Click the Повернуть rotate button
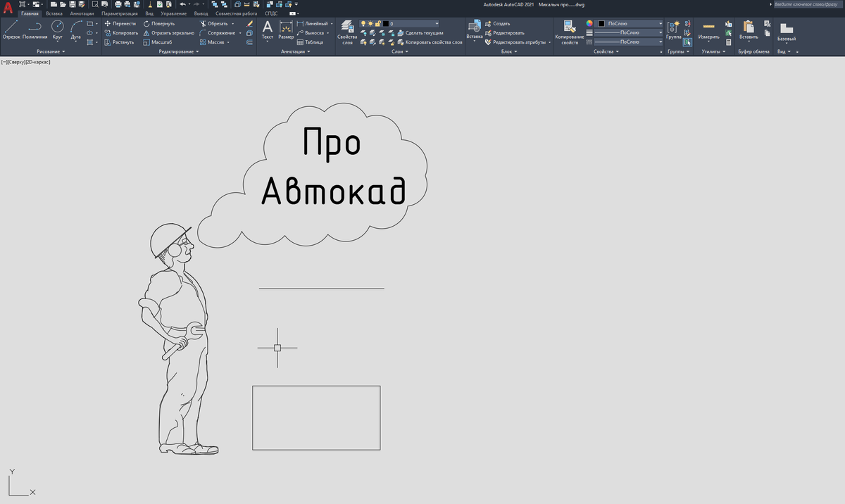 point(158,23)
